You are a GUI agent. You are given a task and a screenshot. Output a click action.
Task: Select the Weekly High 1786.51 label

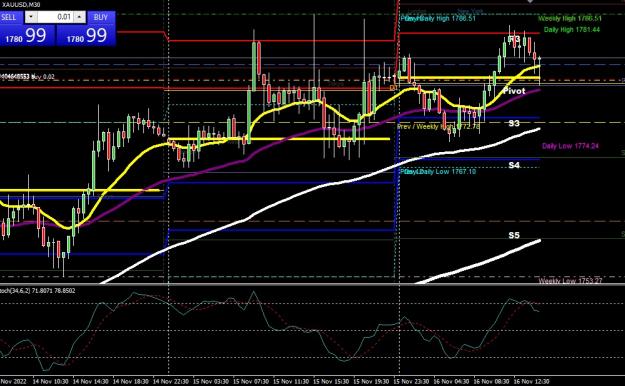[570, 18]
